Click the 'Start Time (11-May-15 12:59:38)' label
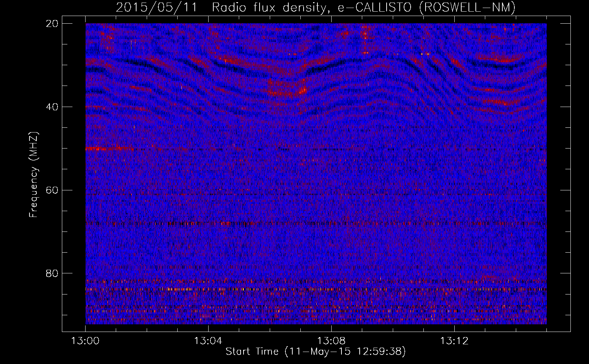The image size is (589, 364). point(316,352)
